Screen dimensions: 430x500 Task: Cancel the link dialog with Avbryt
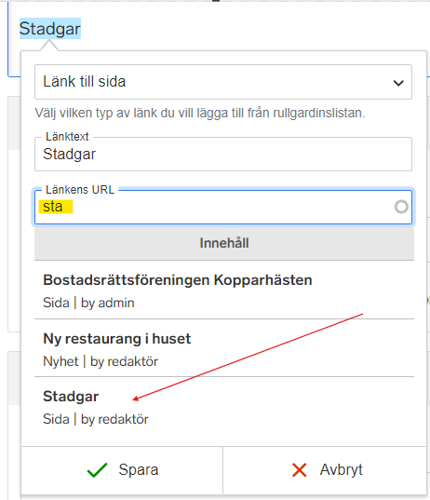(x=325, y=470)
